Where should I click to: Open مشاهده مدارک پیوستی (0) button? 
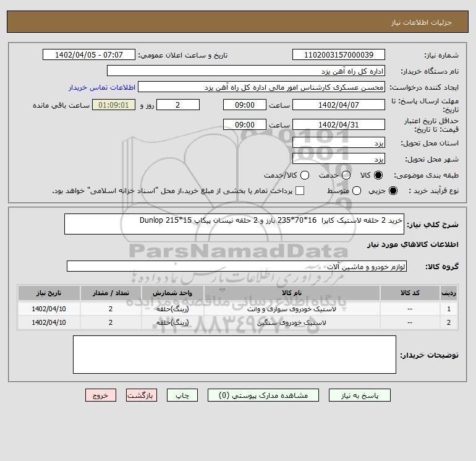(x=263, y=395)
